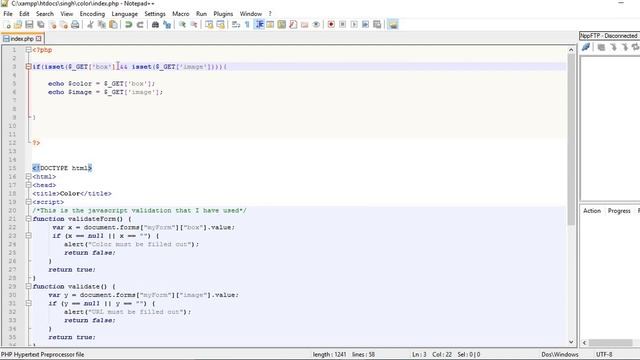Click the '<title>Color</title>' code line
The image size is (640, 360).
pos(72,193)
